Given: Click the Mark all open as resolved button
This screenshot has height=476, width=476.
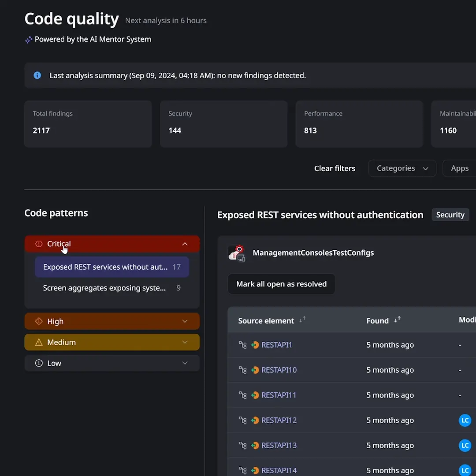Looking at the screenshot, I should [x=281, y=284].
